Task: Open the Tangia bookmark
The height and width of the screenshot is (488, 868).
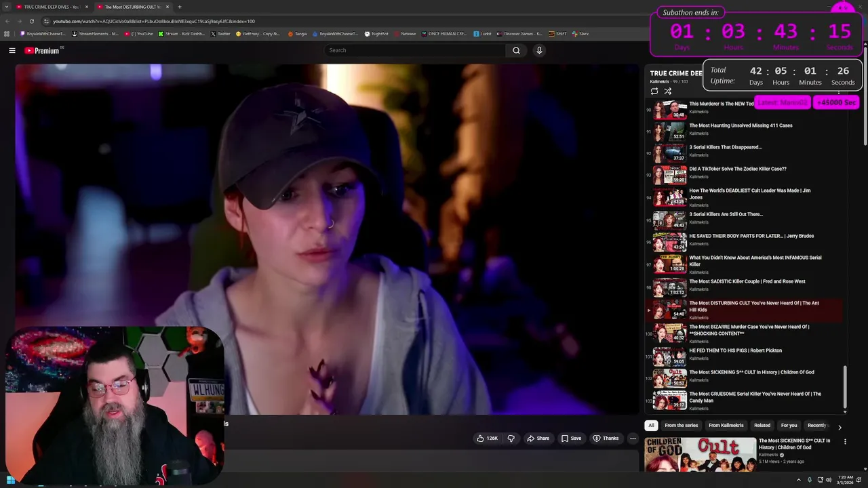Action: (297, 33)
